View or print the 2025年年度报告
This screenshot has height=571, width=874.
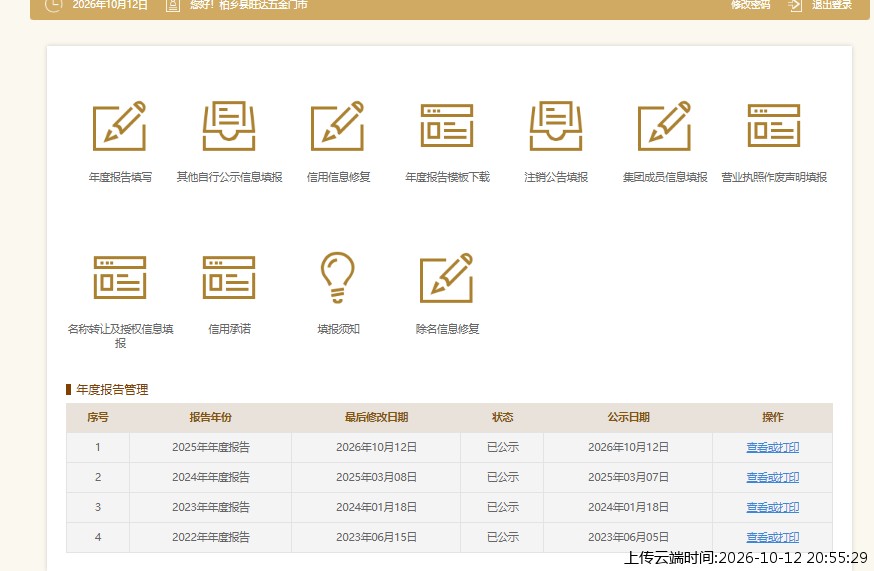tap(773, 447)
